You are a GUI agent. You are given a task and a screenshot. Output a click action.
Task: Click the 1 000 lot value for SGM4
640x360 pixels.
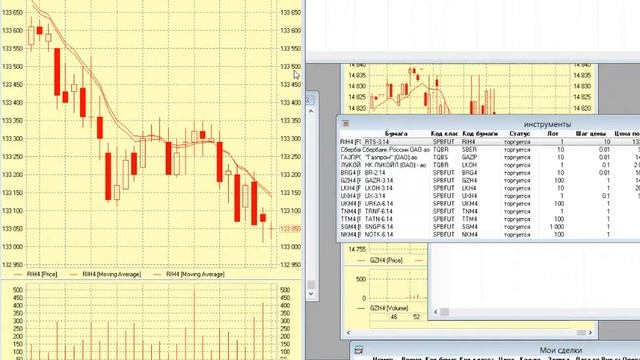click(557, 227)
